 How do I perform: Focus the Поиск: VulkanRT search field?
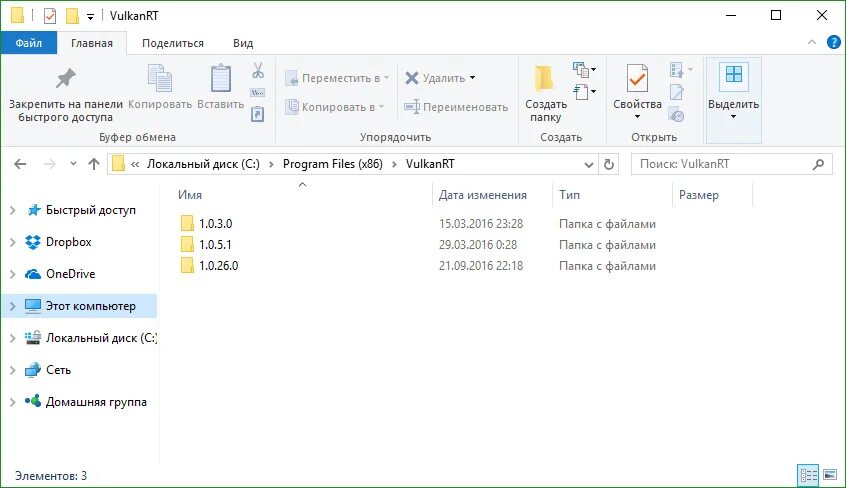[x=732, y=164]
